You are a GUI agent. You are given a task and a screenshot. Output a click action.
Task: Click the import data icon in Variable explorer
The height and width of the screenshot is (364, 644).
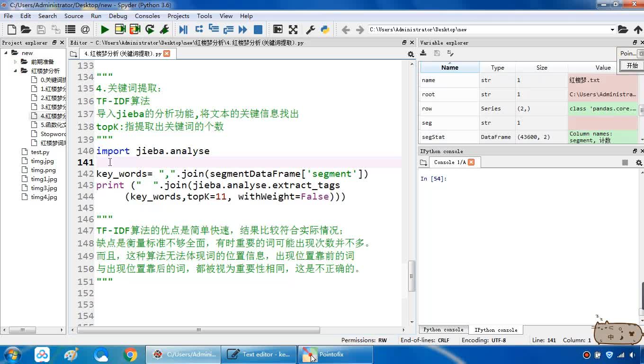[x=423, y=53]
